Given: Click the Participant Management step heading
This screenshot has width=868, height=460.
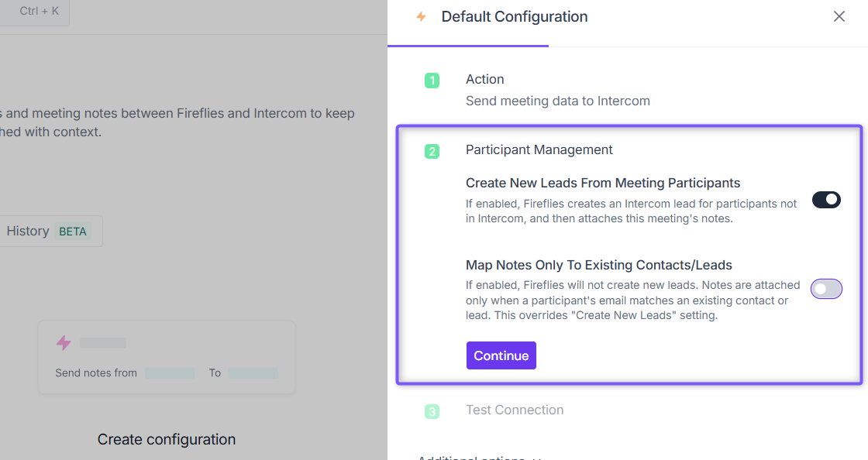Looking at the screenshot, I should 539,149.
